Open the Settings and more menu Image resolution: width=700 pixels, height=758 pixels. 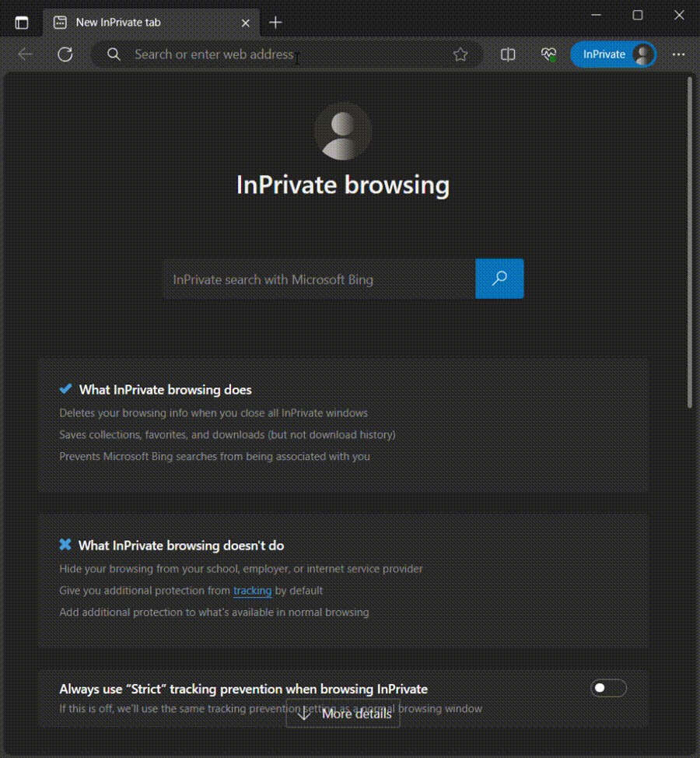tap(678, 54)
